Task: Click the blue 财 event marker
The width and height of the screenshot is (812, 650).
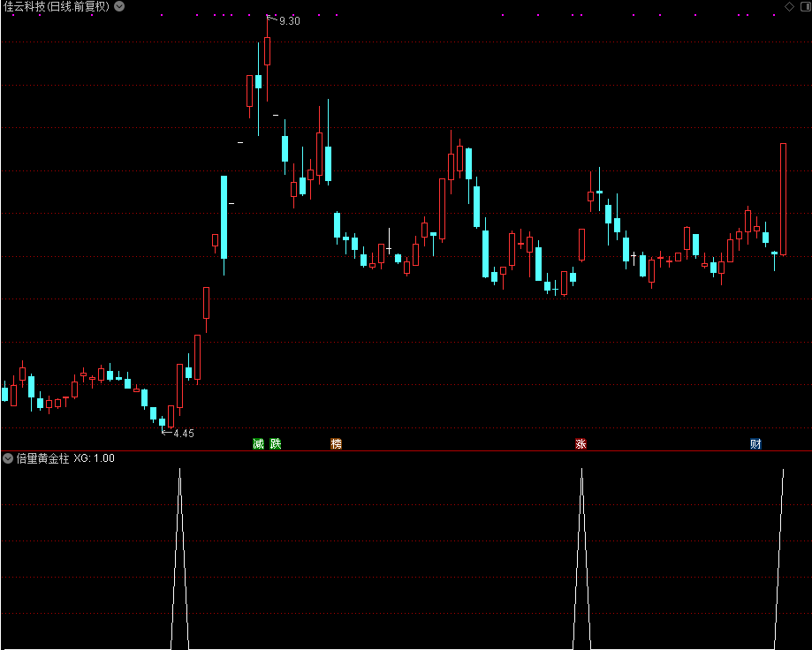Action: (x=755, y=443)
